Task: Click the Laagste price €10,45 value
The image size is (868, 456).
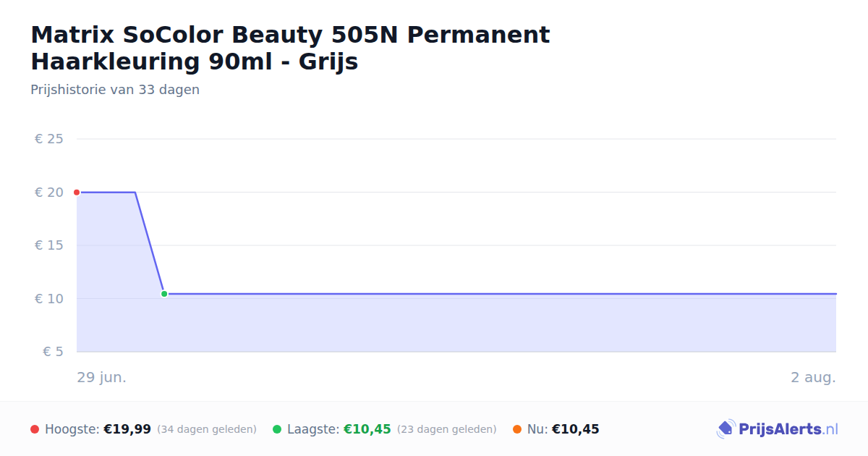Action: (x=367, y=429)
